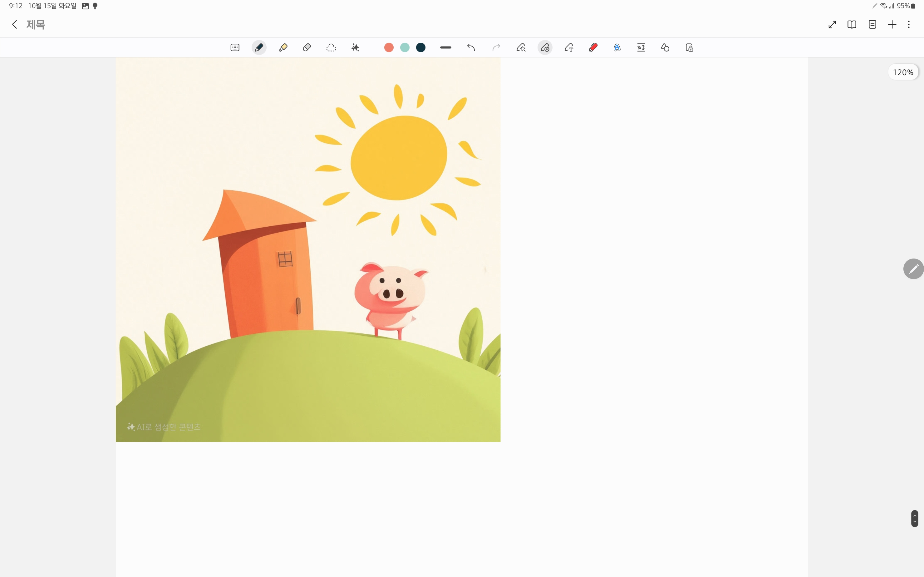The height and width of the screenshot is (577, 924).
Task: Toggle the page lock icon
Action: (689, 48)
